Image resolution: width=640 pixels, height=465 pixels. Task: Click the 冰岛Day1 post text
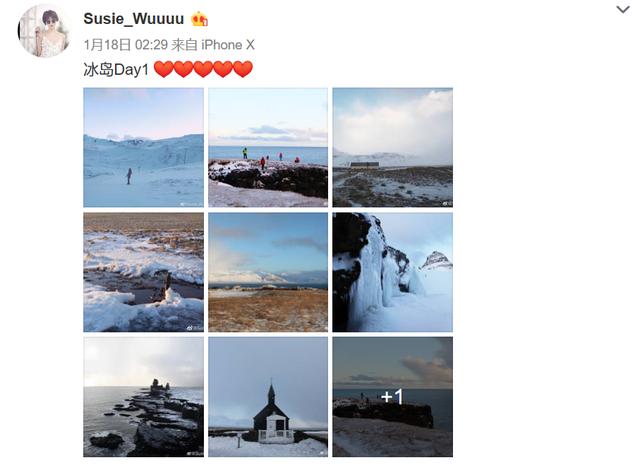(116, 69)
